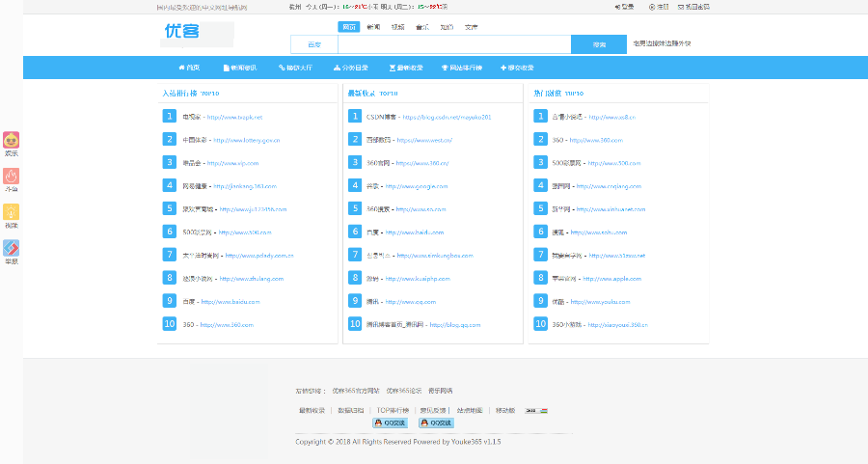Open the http://www.google.com link
This screenshot has width=868, height=464.
417,186
